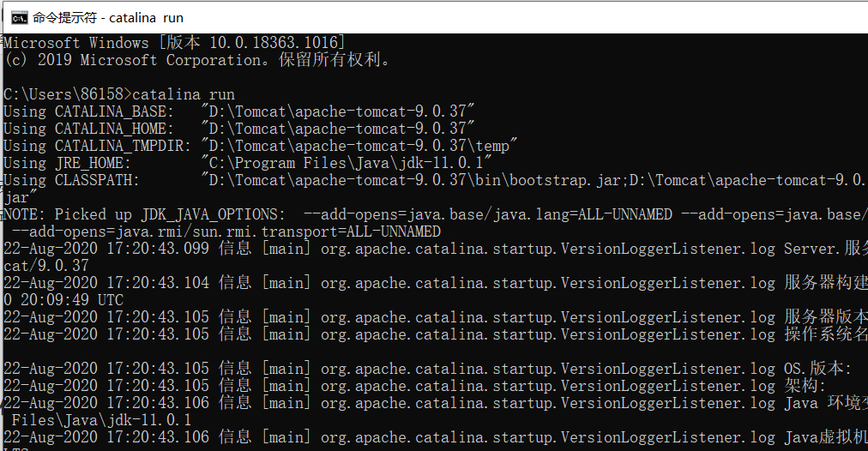Click the 'C:\Users\86158>catalina run' command line

click(x=119, y=94)
